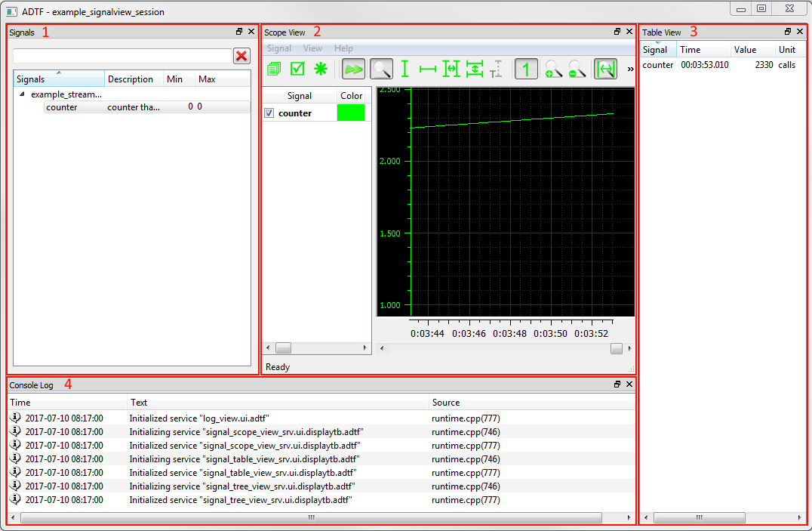The height and width of the screenshot is (531, 812).
Task: Select log row Initializing "signal_table_view_srv.ui.displaytb.adtf"
Action: (x=321, y=459)
